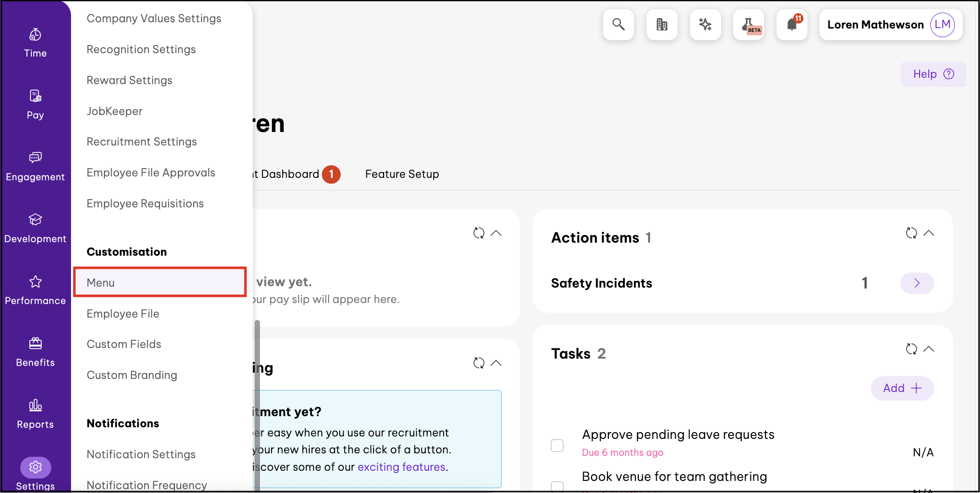
Task: Click the organisation building icon
Action: pyautogui.click(x=662, y=25)
